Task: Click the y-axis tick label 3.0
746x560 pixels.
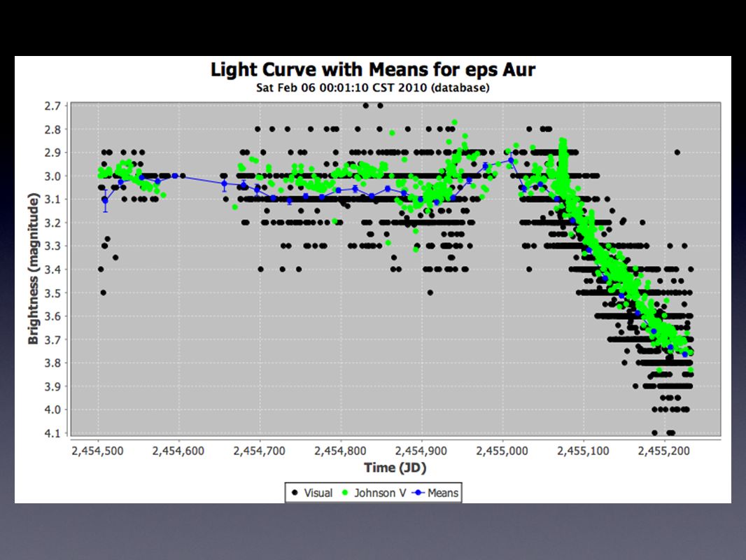Action: 52,176
